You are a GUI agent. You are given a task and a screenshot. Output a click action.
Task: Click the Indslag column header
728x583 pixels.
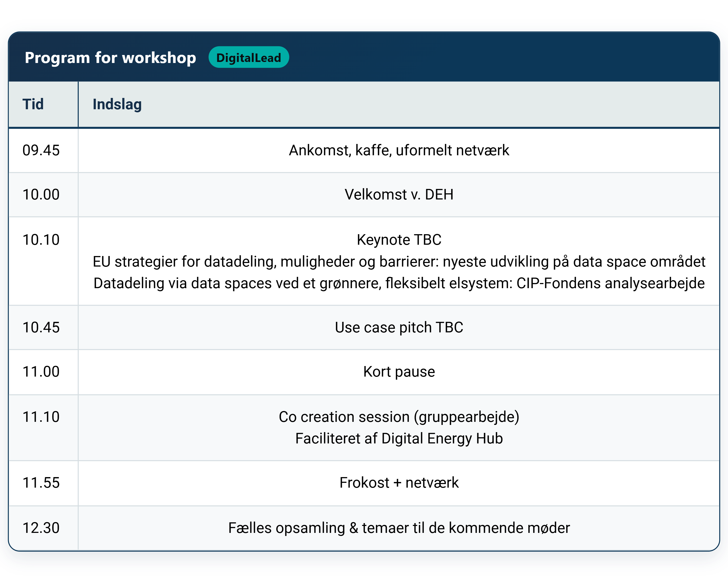[117, 104]
